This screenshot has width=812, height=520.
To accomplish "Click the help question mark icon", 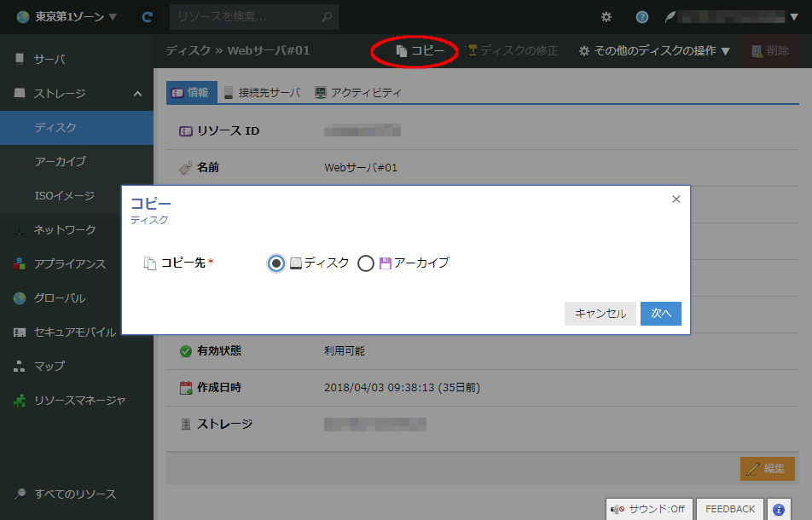I will [641, 16].
